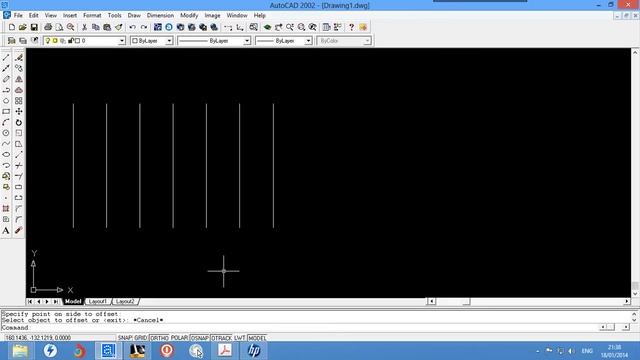Select the Spline draw tool
Image resolution: width=640 pixels, height=360 pixels.
pos(6,144)
